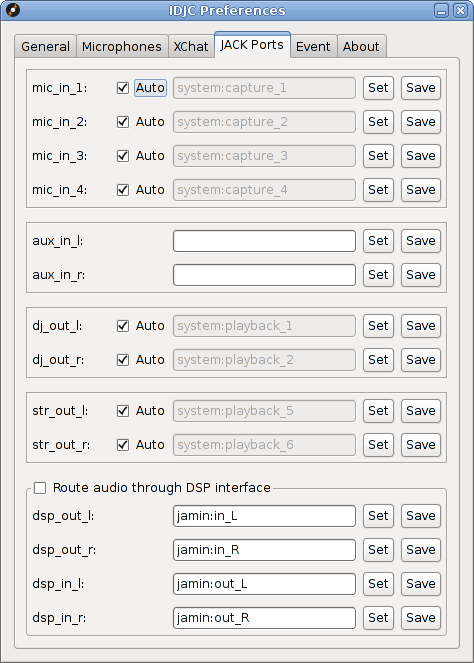Save the mic_in_4 port setting
Screen dimensions: 474x663
[x=421, y=190]
